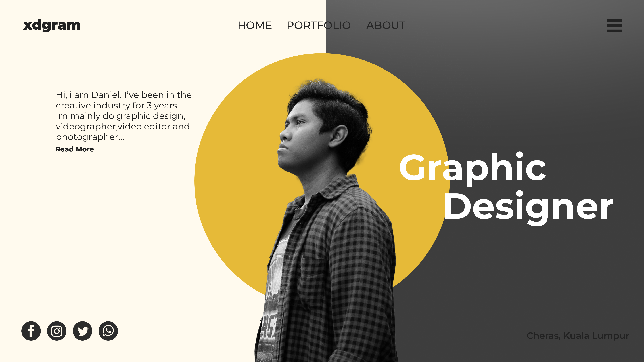Click the intro paragraph about Daniel
Image resolution: width=644 pixels, height=362 pixels.
[x=124, y=116]
